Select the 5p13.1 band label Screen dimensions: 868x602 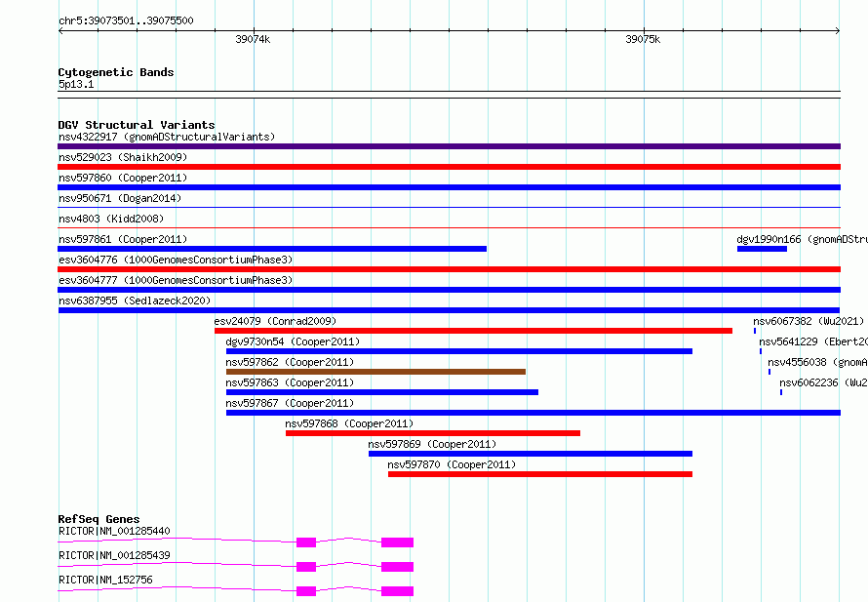[x=76, y=84]
